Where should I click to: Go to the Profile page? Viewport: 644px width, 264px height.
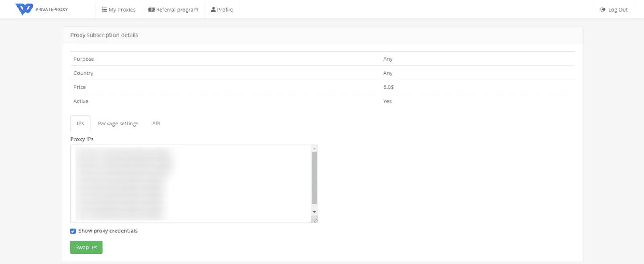click(222, 10)
